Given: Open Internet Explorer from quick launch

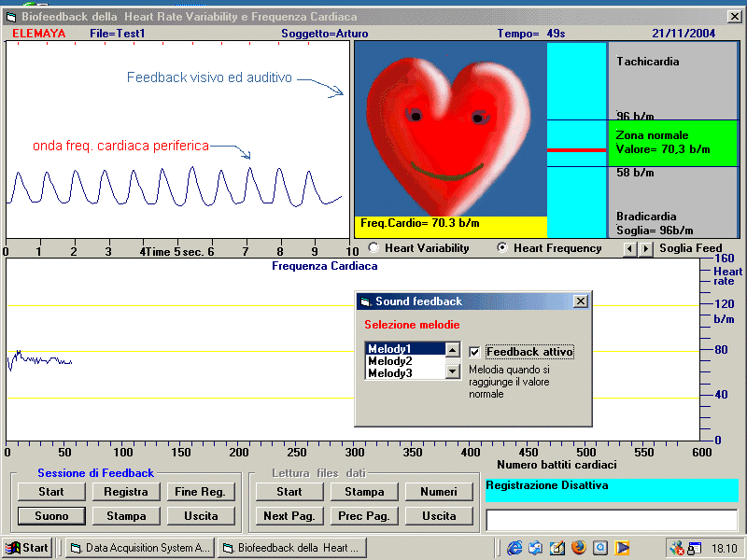Looking at the screenshot, I should coord(514,548).
